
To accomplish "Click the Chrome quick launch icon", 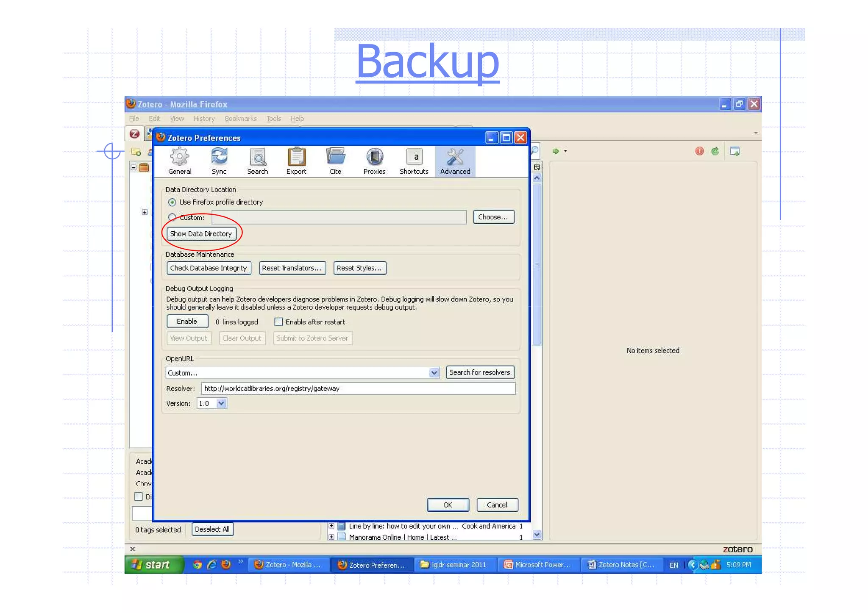I will tap(197, 564).
